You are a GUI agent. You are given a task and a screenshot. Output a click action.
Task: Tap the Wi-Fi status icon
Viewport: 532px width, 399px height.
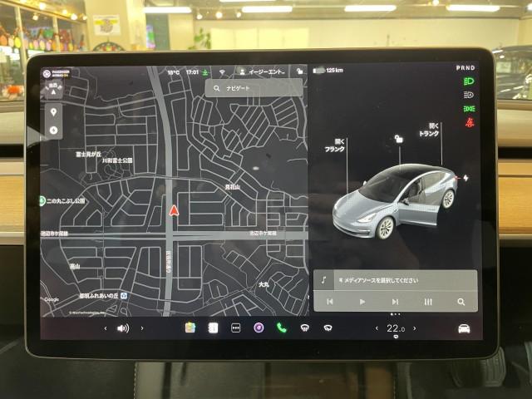point(222,73)
